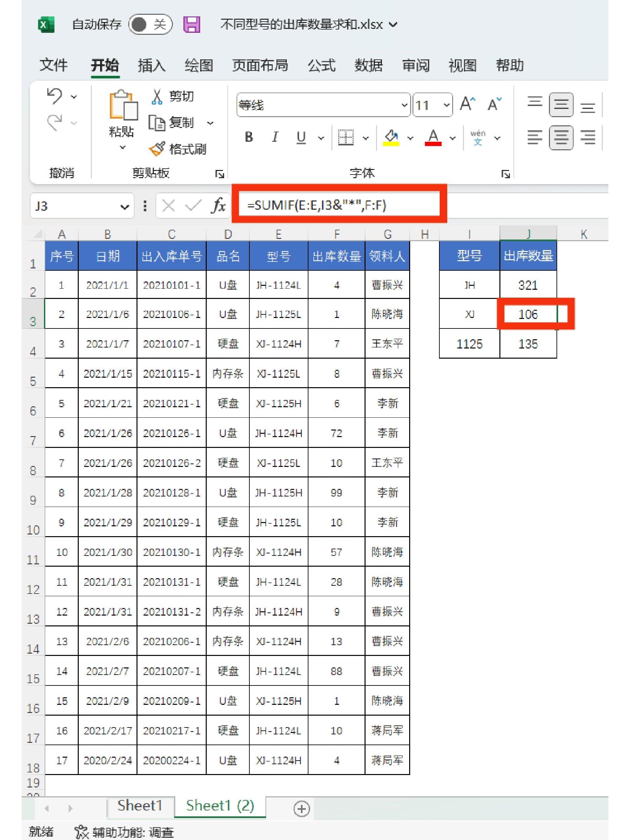Switch to the 开始 tab
Screen dimensions: 630x840
pyautogui.click(x=105, y=65)
